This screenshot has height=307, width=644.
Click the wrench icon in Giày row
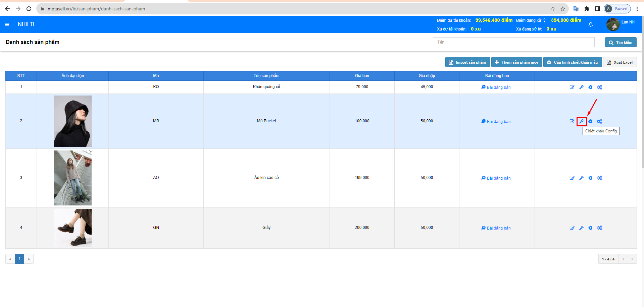pyautogui.click(x=581, y=228)
